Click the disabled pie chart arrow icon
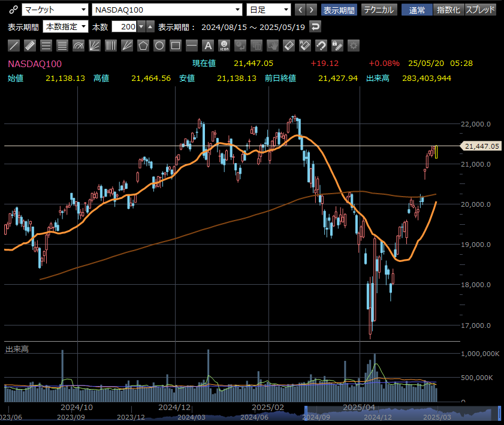 (x=240, y=46)
